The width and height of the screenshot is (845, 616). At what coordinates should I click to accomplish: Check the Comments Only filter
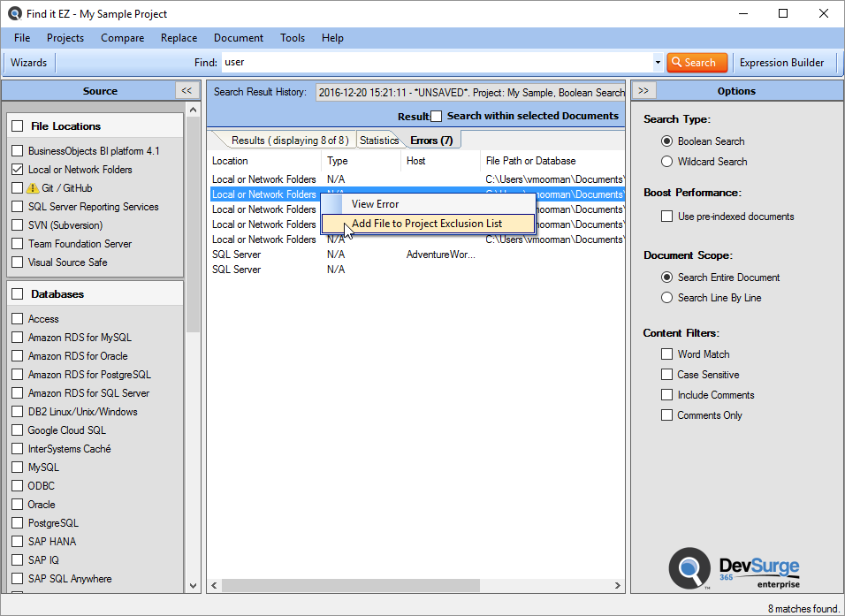666,415
